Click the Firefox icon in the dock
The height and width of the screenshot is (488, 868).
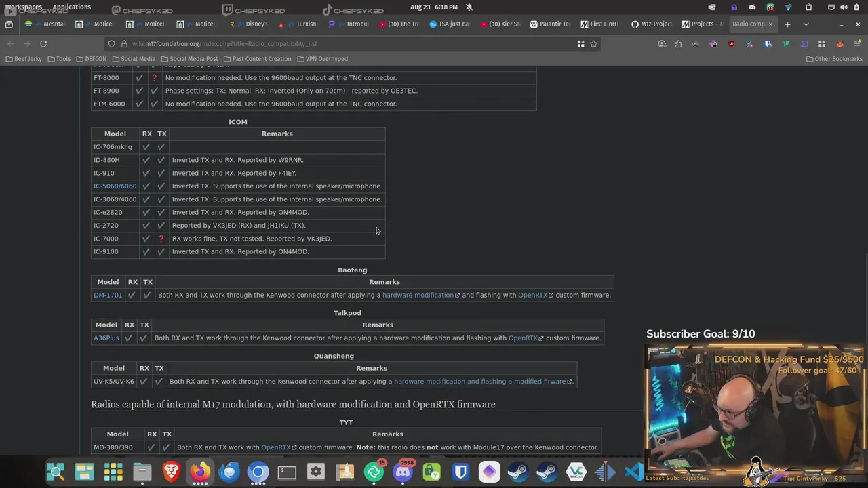[200, 471]
